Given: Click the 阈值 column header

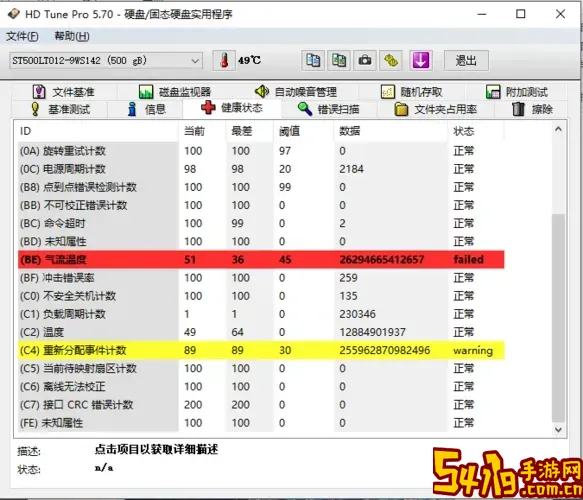Looking at the screenshot, I should click(x=303, y=131).
